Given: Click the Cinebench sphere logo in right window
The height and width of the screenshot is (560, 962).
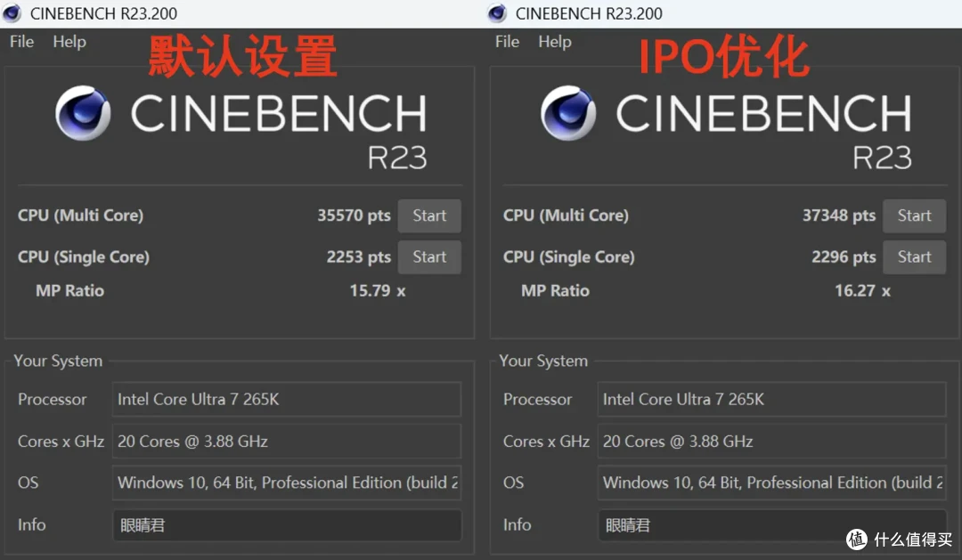Looking at the screenshot, I should coord(568,113).
